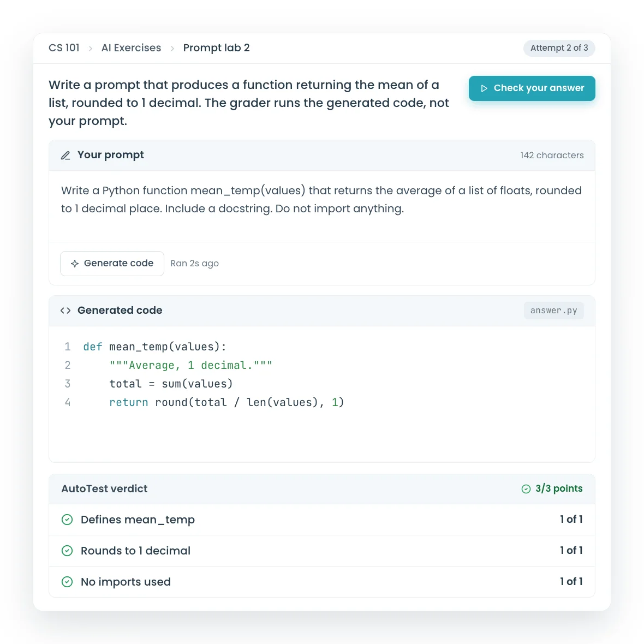Click the Attempt 2 of 3 badge

(x=559, y=48)
